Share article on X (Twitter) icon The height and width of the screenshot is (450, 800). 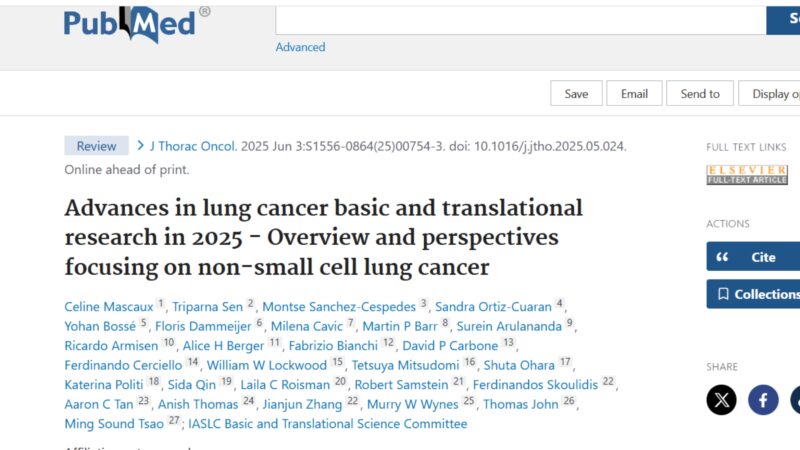[x=721, y=399]
